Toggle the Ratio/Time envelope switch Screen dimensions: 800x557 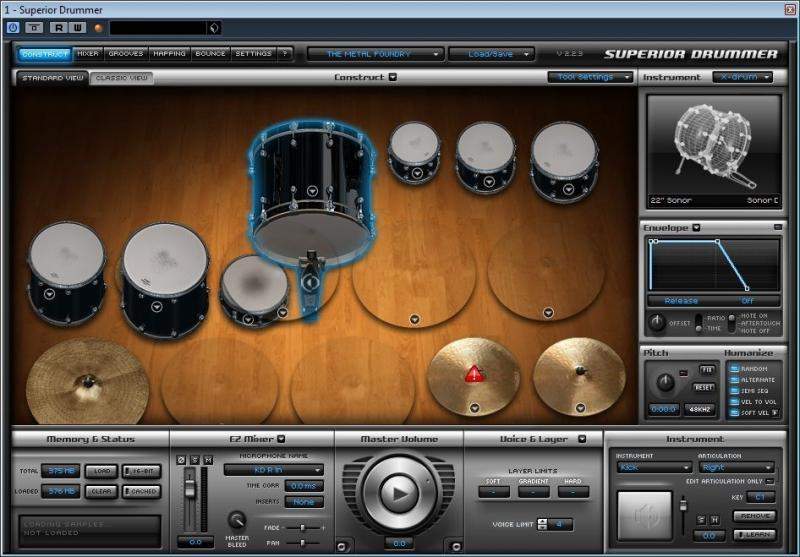click(699, 323)
